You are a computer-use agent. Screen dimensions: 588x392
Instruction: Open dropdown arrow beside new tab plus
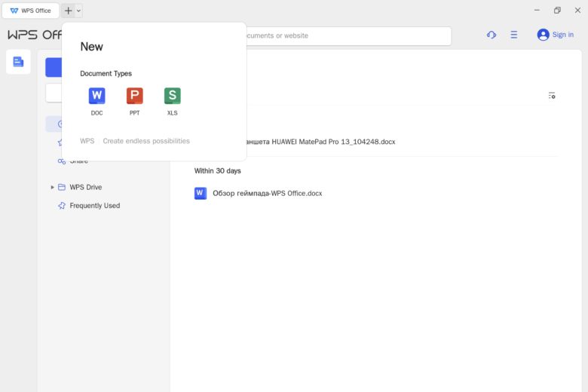click(x=78, y=11)
